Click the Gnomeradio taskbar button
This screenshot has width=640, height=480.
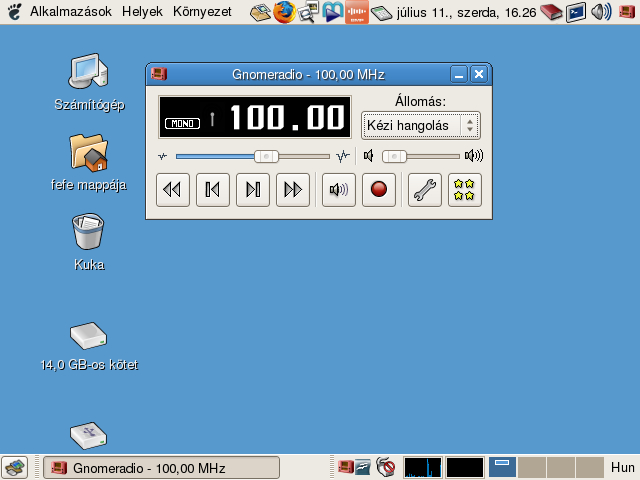162,467
